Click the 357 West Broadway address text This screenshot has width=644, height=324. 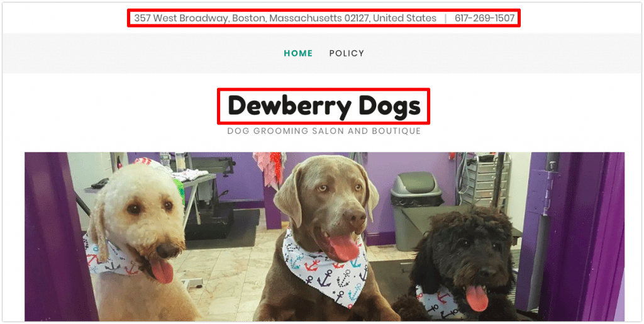click(285, 18)
